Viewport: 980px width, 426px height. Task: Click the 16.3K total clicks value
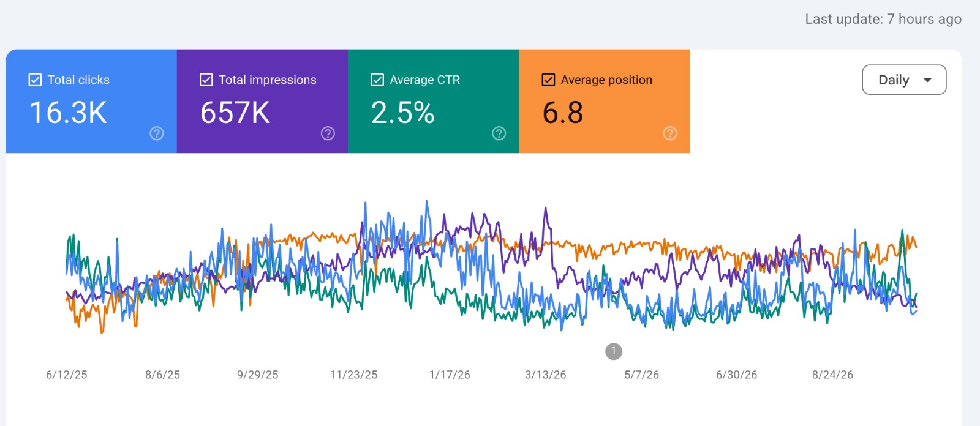click(x=68, y=113)
